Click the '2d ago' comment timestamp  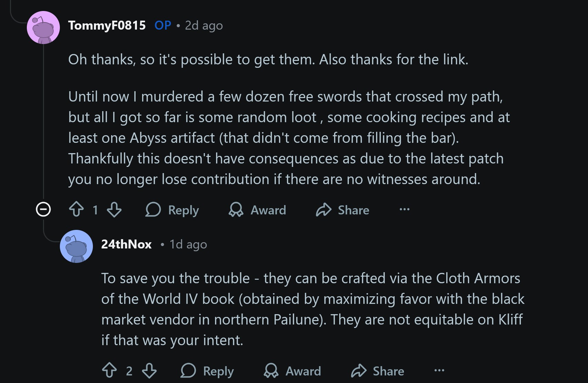coord(204,25)
